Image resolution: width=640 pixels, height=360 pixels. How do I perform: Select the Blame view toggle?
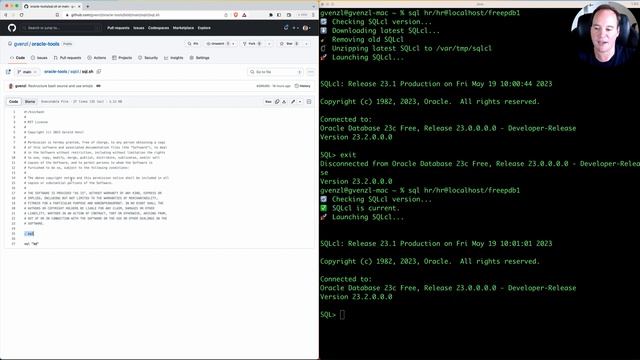(30, 102)
